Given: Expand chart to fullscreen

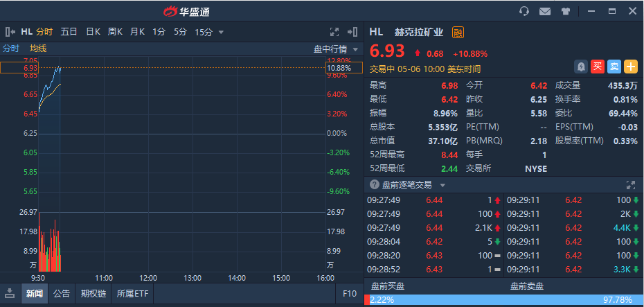Looking at the screenshot, I should click(x=334, y=32).
